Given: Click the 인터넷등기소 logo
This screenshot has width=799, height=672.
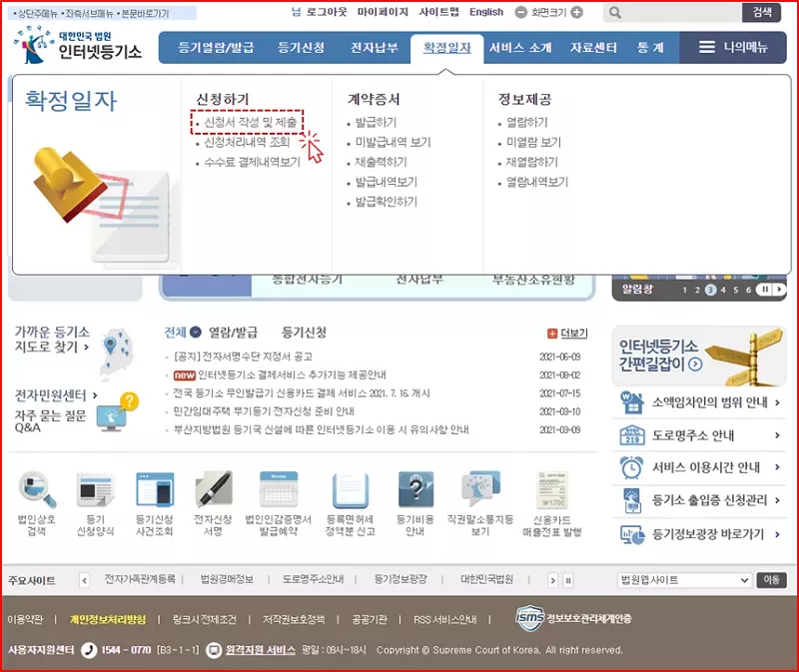Looking at the screenshot, I should pyautogui.click(x=79, y=45).
